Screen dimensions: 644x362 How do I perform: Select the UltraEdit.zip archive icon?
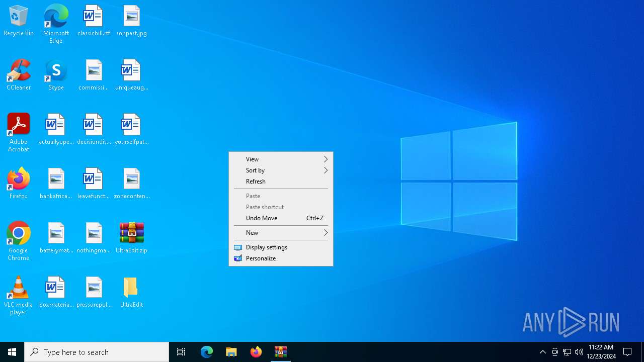131,238
